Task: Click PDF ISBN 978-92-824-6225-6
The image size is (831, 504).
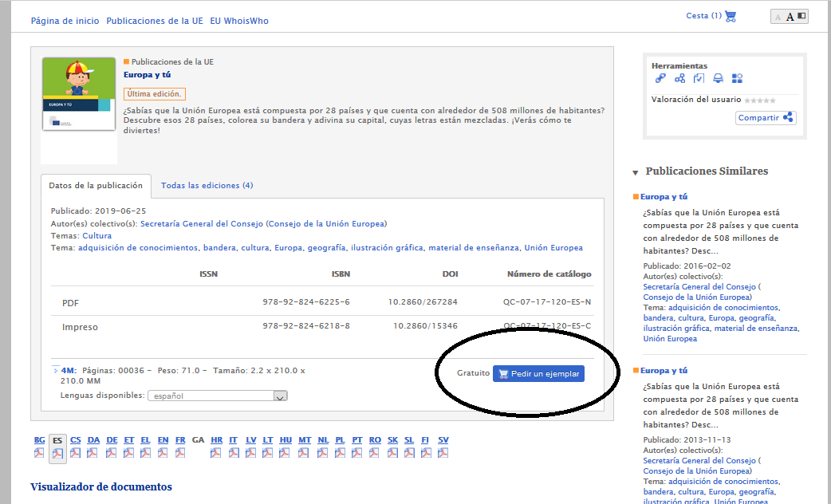Action: tap(306, 302)
